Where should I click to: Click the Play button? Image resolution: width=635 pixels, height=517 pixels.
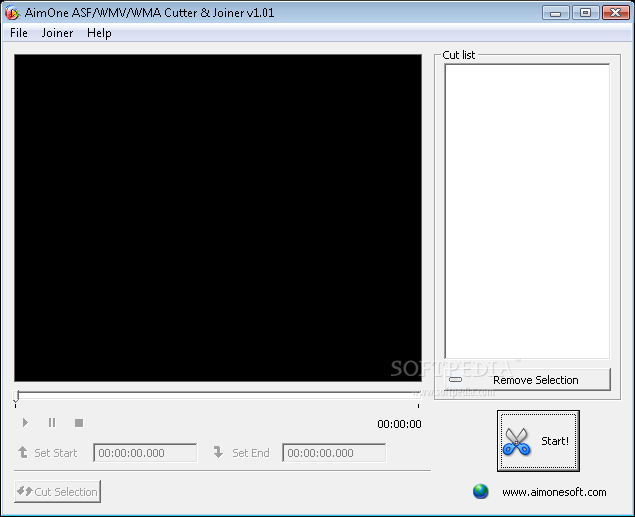[x=25, y=423]
